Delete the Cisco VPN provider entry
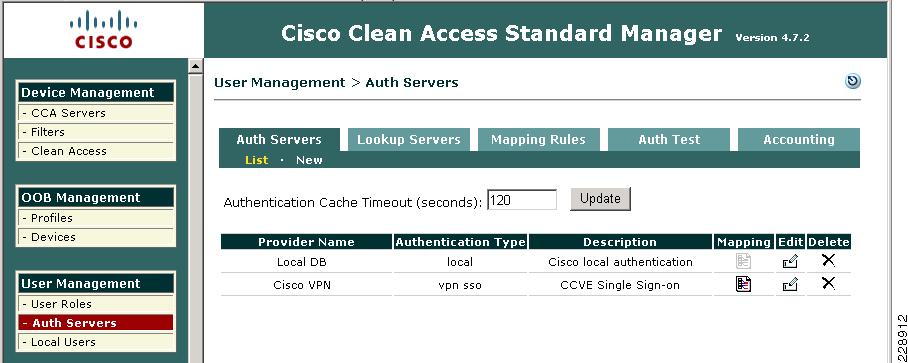Image resolution: width=908 pixels, height=363 pixels. tap(829, 283)
